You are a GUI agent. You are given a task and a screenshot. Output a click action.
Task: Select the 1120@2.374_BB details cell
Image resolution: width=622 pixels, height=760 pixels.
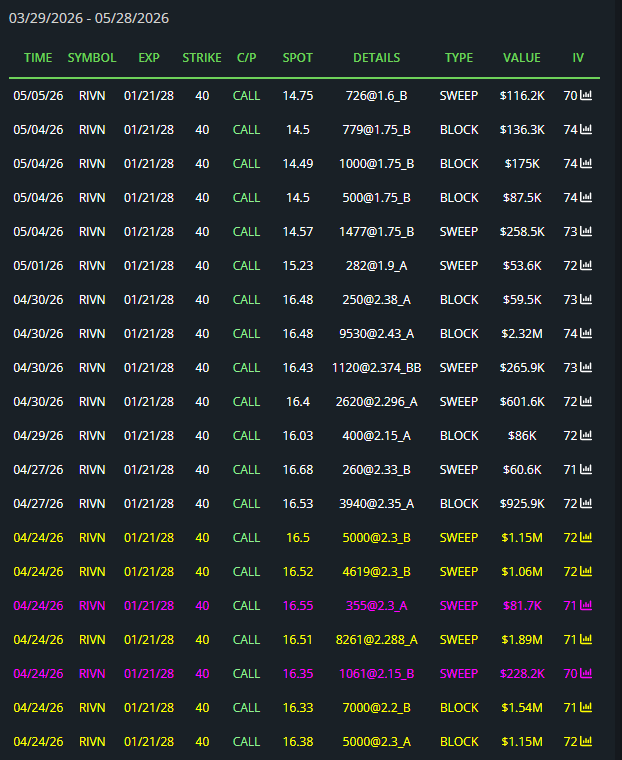[x=376, y=367]
